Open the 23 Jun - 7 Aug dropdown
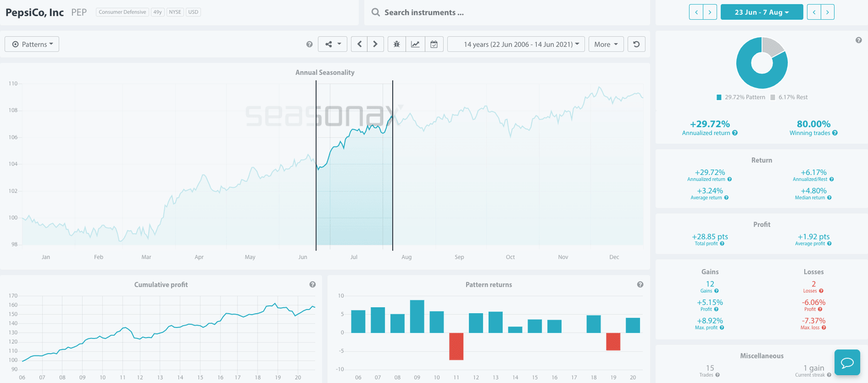The image size is (868, 383). [761, 12]
